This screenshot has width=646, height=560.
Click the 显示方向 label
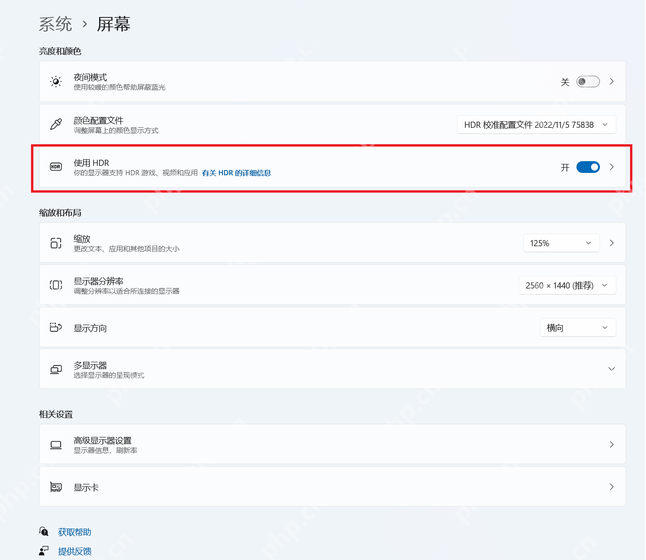point(90,328)
